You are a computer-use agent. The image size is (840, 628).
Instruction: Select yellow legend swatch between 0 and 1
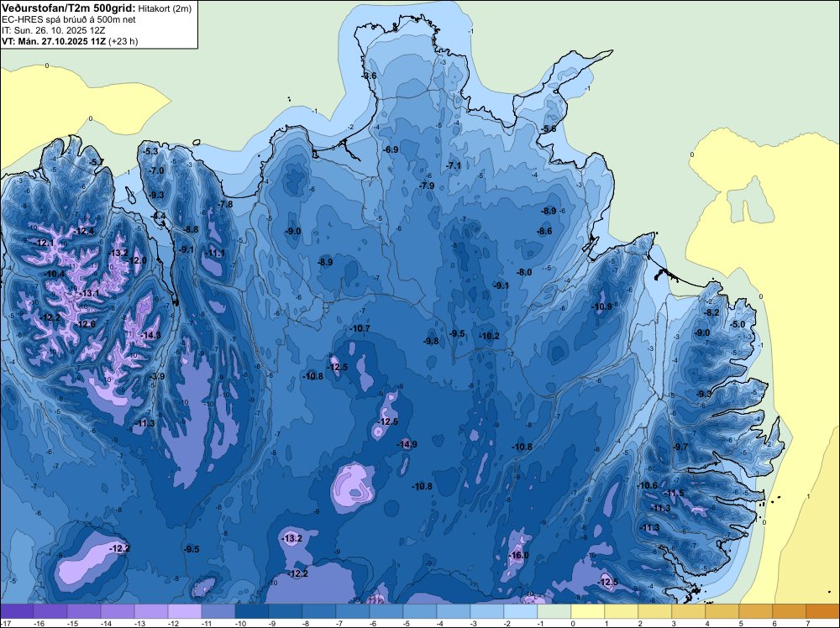588,611
